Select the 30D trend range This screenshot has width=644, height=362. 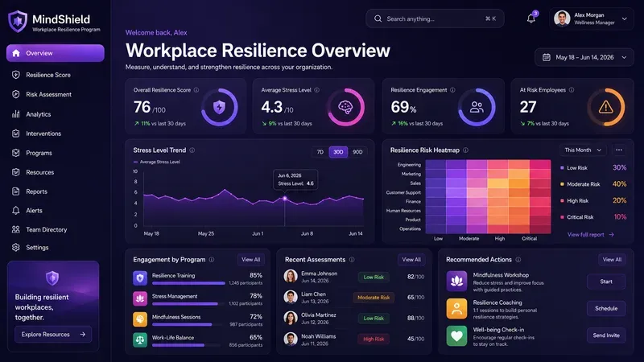(x=338, y=152)
